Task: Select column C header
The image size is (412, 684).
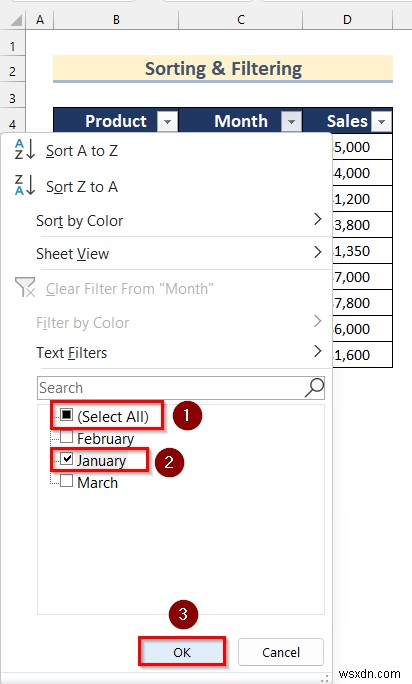Action: [241, 20]
